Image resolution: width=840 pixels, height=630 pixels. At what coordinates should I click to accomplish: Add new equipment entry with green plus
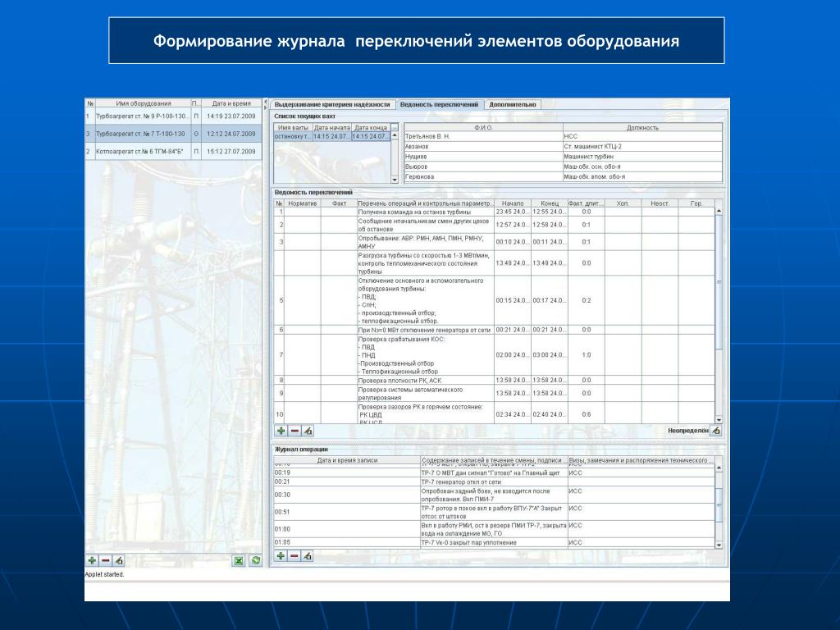click(92, 560)
